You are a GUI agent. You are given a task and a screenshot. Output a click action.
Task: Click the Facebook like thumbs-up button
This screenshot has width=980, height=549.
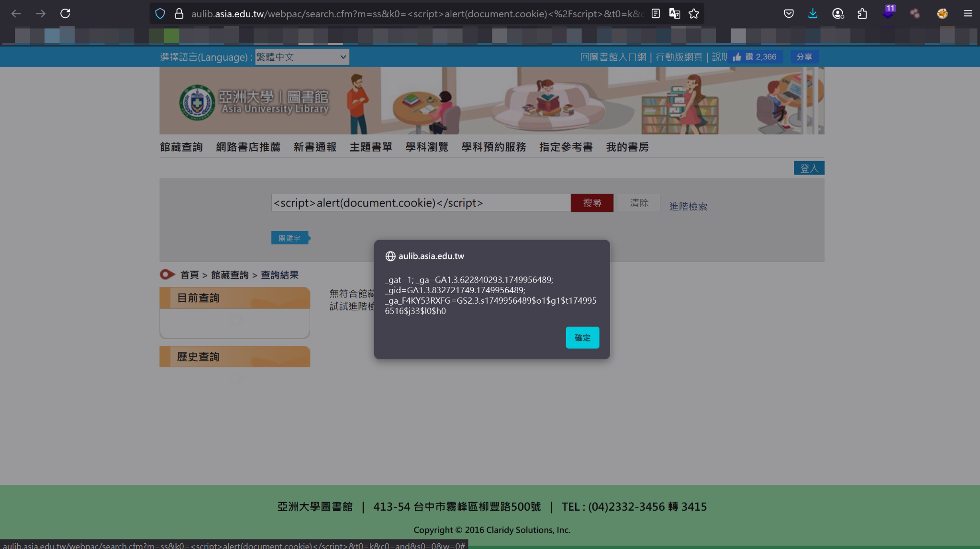coord(755,57)
